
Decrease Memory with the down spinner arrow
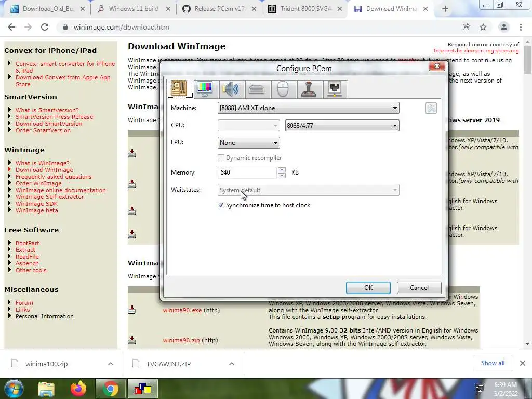pyautogui.click(x=282, y=175)
